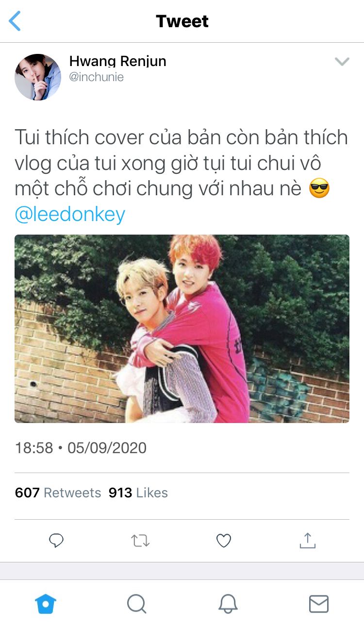Tap the Hwang Renjun display name
The image size is (364, 628).
(118, 61)
